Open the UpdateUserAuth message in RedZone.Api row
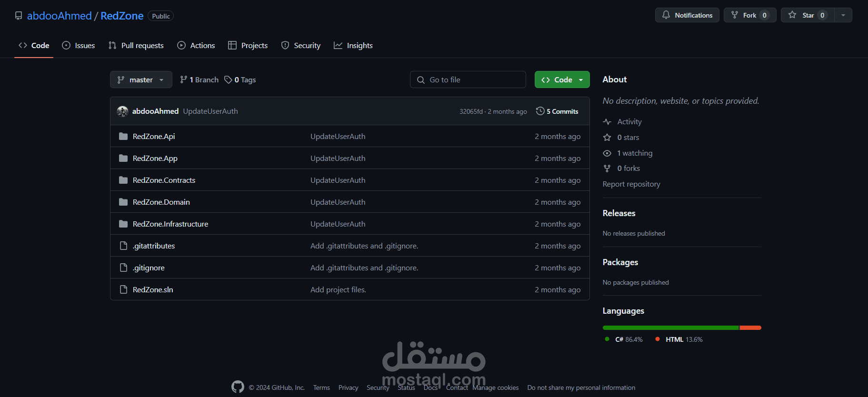The width and height of the screenshot is (868, 397). pyautogui.click(x=338, y=136)
